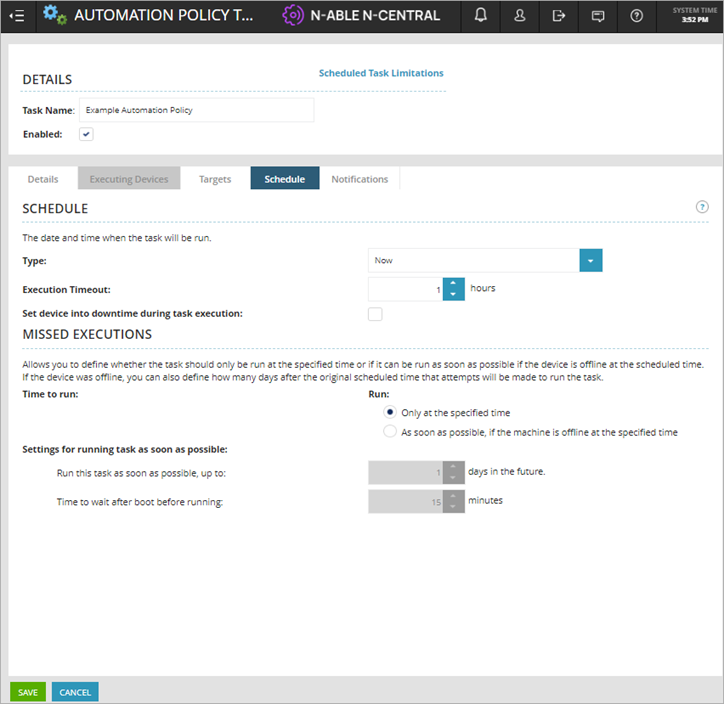Switch to the Targets tab
Viewport: 724px width, 704px height.
[215, 179]
